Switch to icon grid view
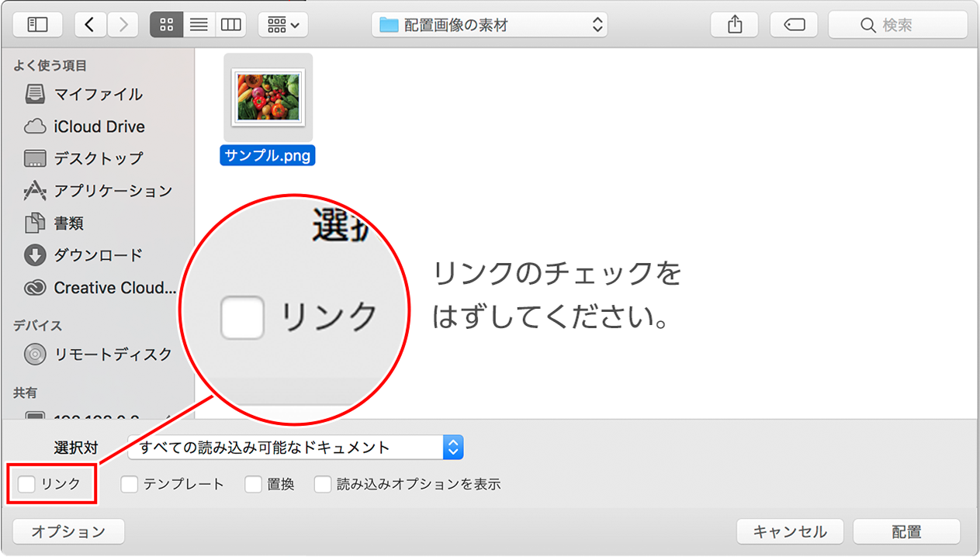 point(166,25)
